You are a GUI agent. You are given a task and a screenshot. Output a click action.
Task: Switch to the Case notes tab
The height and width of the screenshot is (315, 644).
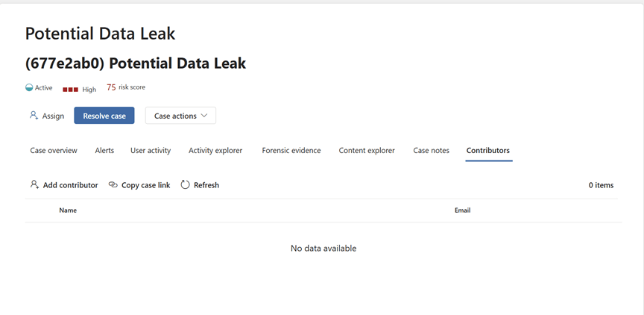point(432,151)
